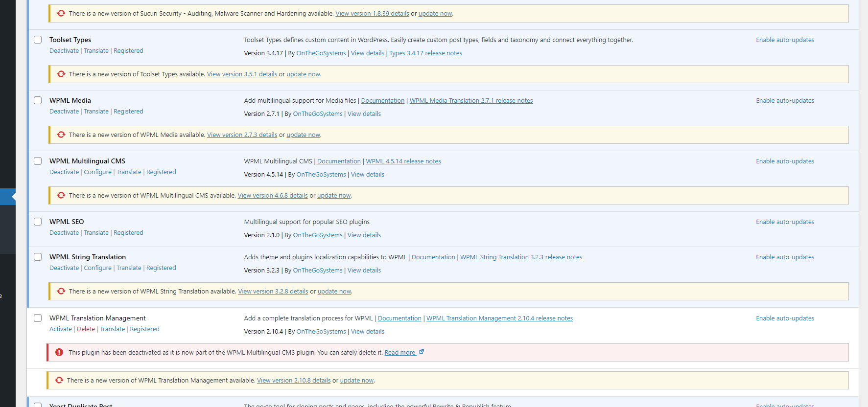Open Documentation for WPML String Translation
Screen dimensions: 868x407
(x=433, y=257)
